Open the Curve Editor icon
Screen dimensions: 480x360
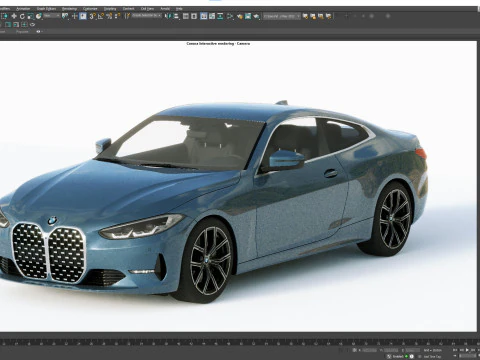click(212, 16)
